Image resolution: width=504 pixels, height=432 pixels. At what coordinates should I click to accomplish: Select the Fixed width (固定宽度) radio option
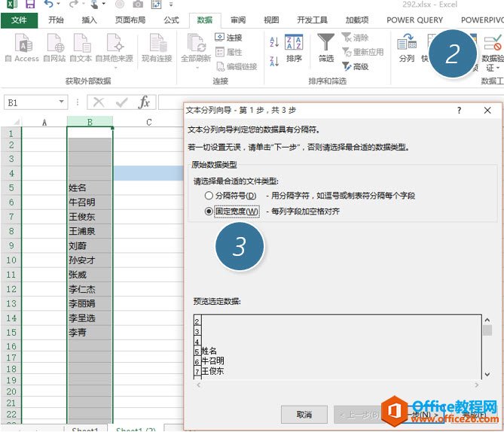click(209, 211)
